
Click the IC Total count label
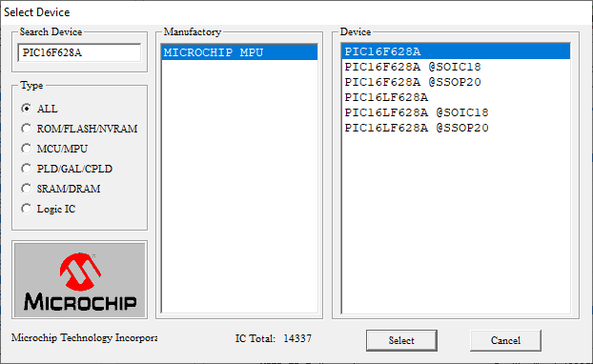pyautogui.click(x=274, y=338)
